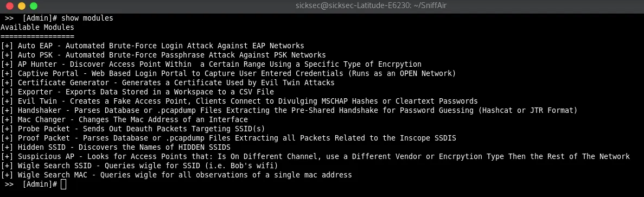Click the cursor at the bottom Admin prompt

[x=63, y=185]
